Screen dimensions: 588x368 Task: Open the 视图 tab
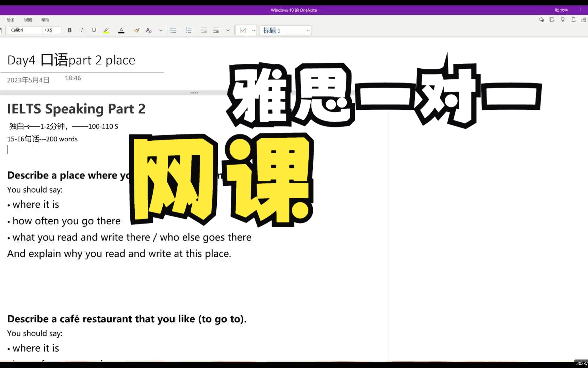click(28, 20)
